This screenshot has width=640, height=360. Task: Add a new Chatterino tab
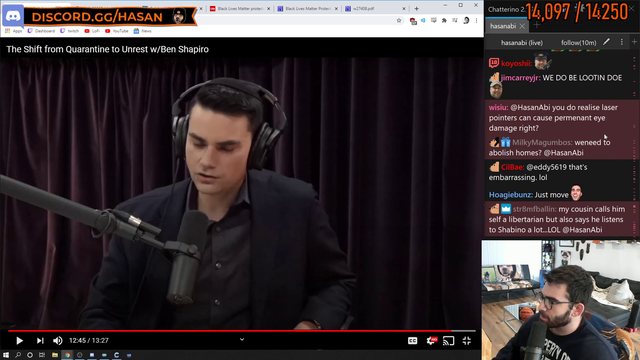click(537, 25)
